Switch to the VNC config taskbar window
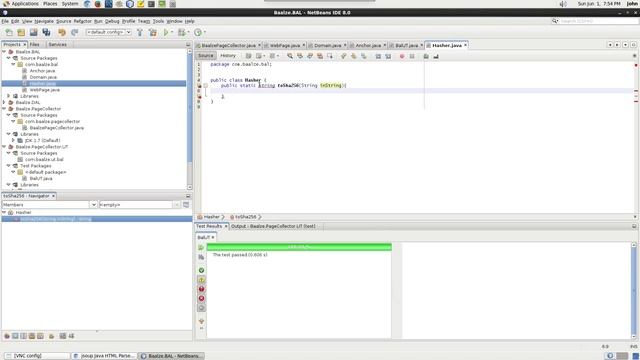The height and width of the screenshot is (360, 640). 37,356
